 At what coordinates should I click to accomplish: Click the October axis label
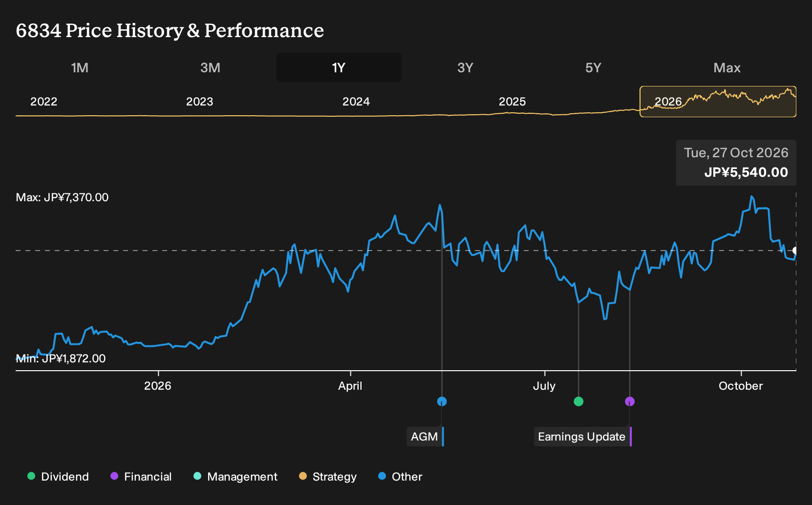pos(741,386)
